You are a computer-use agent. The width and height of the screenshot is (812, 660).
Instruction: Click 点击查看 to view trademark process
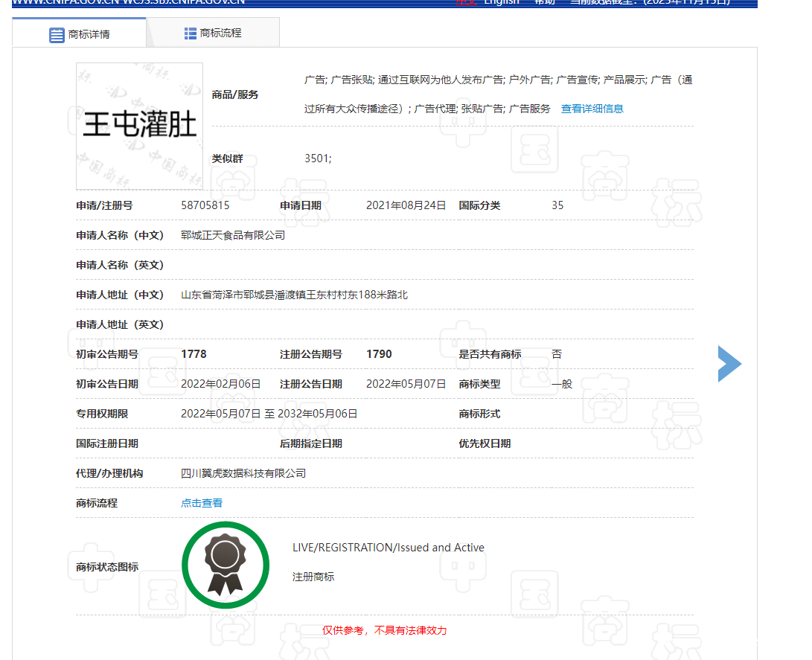pos(202,503)
